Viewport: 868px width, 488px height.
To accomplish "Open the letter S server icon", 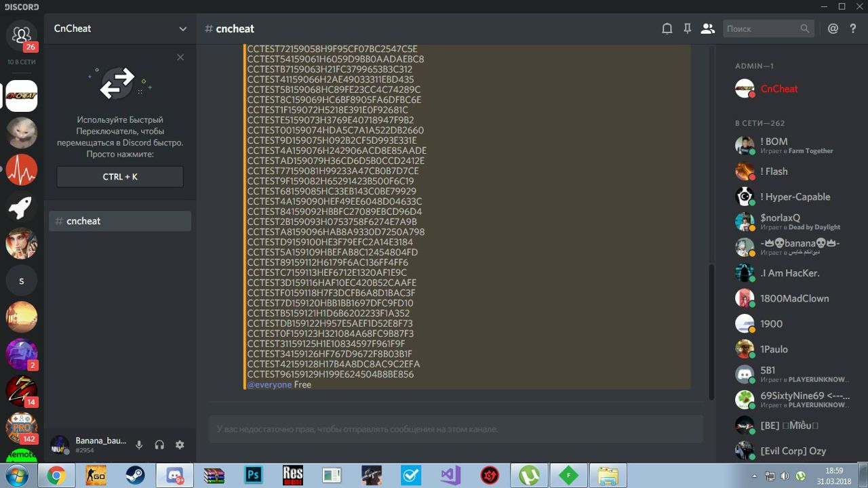I will [21, 281].
